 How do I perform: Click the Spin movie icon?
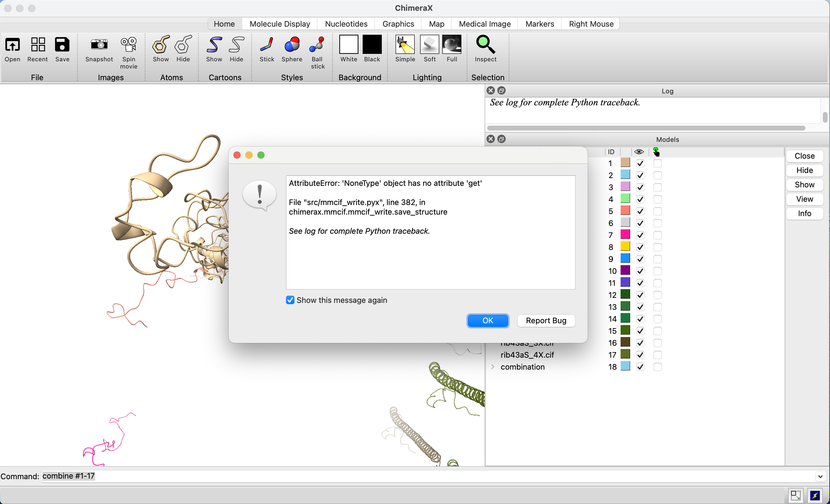tap(129, 45)
